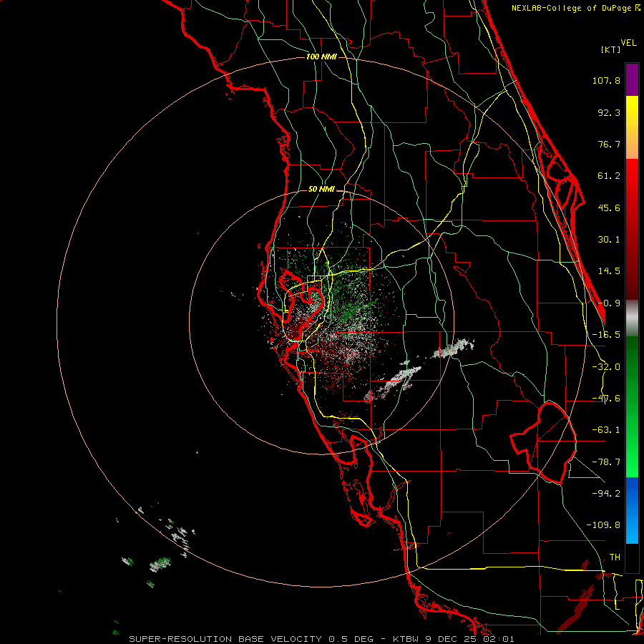Viewport: 644px width, 644px height.
Task: Select the 14.5 legend value
Action: (609, 271)
